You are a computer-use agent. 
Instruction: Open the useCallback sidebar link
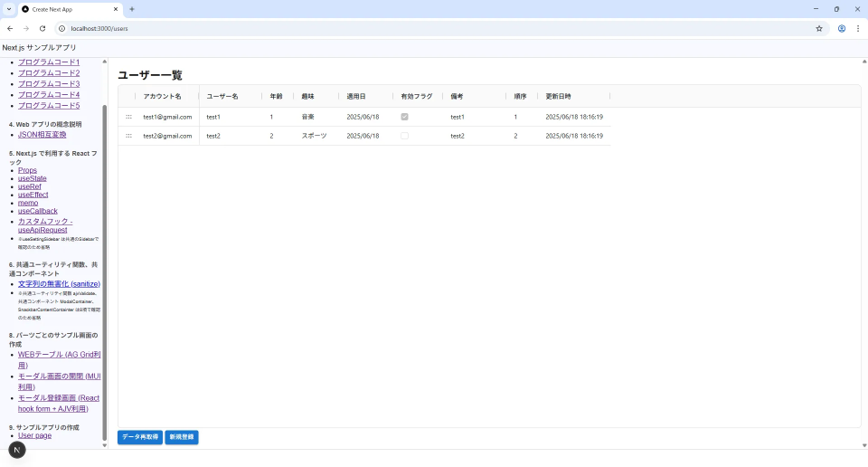(x=38, y=211)
